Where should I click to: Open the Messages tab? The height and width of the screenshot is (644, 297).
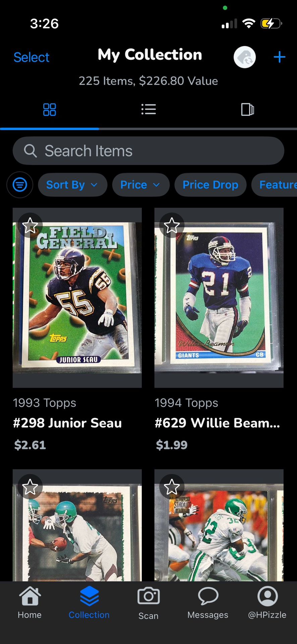[208, 603]
